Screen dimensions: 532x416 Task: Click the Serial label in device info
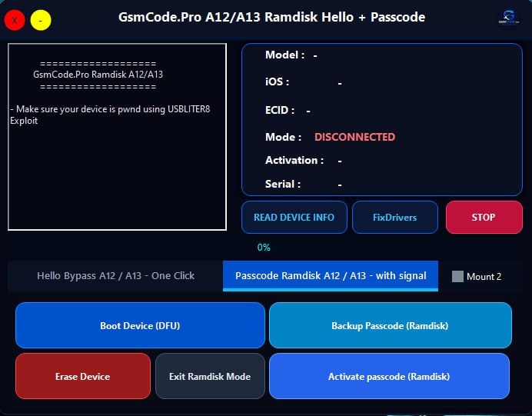pos(283,184)
